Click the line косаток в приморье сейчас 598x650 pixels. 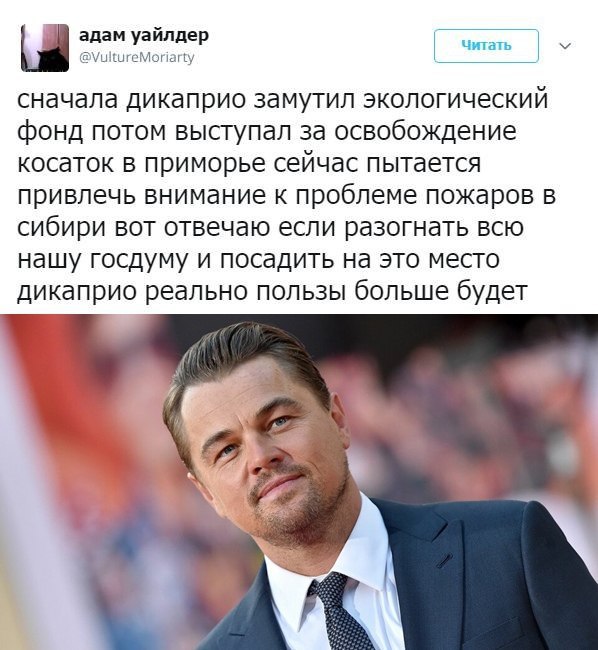tap(249, 162)
